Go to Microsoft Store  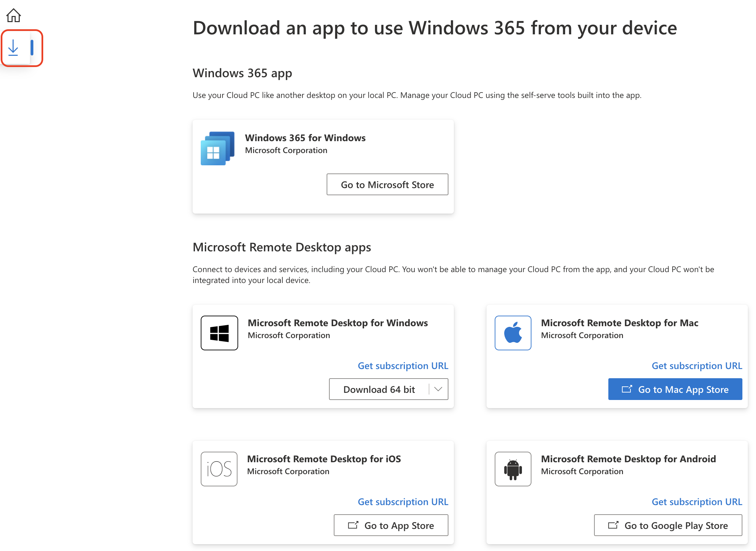(387, 185)
